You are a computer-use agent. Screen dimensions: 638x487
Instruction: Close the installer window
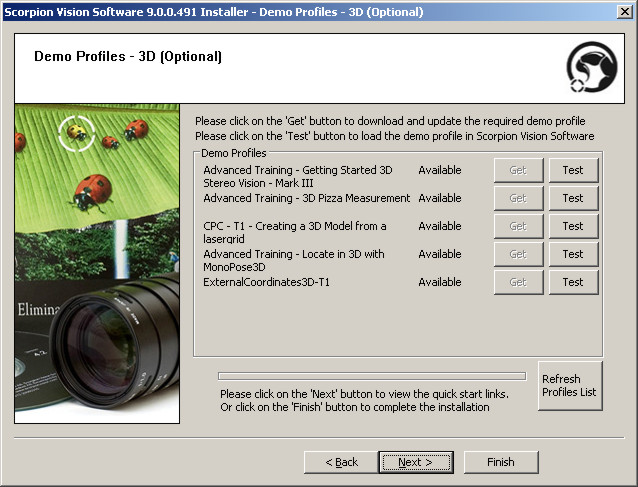tap(624, 12)
